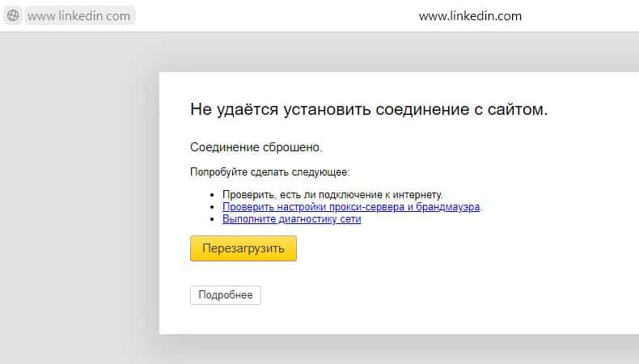This screenshot has height=364, width=639.
Task: Click the heading Не удаётся установить соединение
Action: click(x=369, y=109)
